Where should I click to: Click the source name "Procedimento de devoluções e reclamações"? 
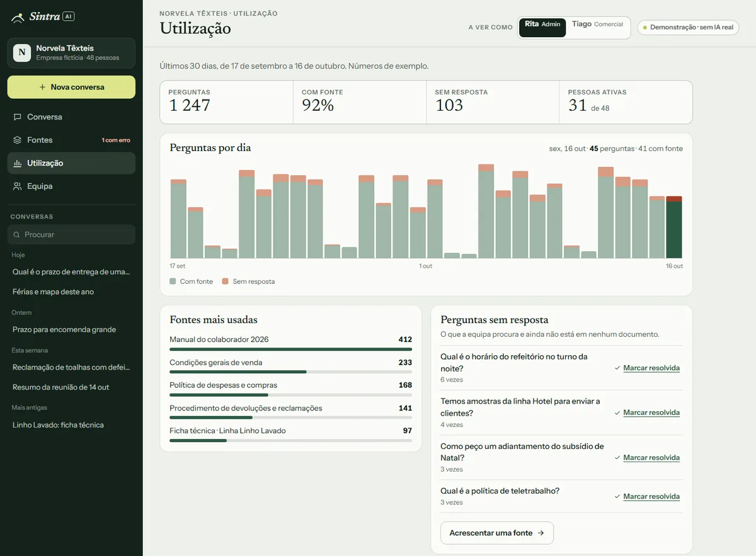pyautogui.click(x=246, y=408)
